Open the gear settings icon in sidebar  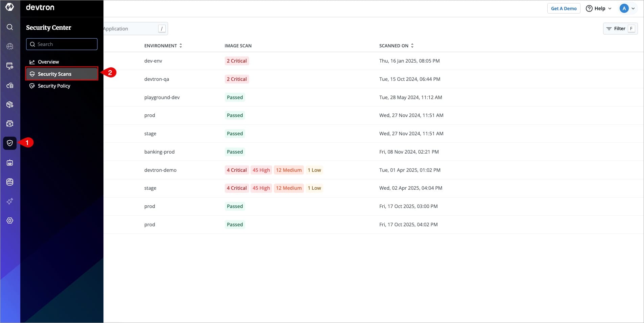click(x=10, y=221)
